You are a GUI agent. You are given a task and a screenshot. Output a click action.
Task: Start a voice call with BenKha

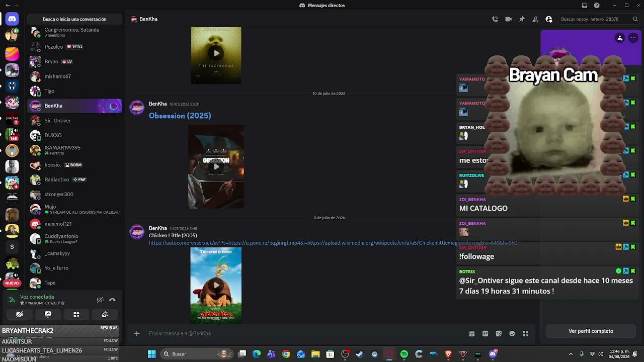pos(495,19)
